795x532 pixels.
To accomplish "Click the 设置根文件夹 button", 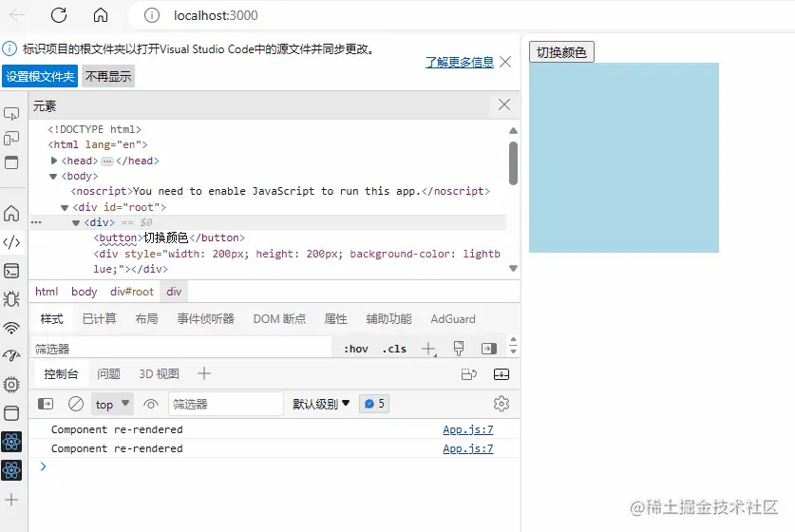I will pyautogui.click(x=40, y=76).
